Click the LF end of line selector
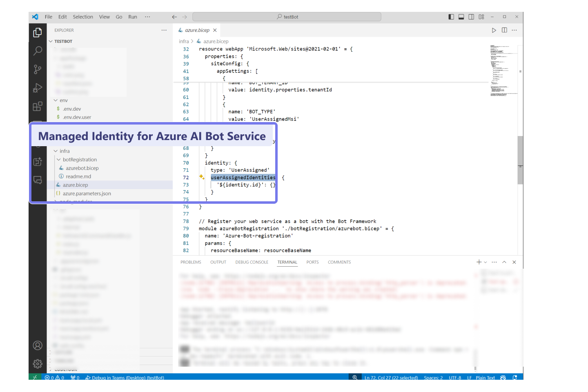The height and width of the screenshot is (392, 588). coord(469,378)
